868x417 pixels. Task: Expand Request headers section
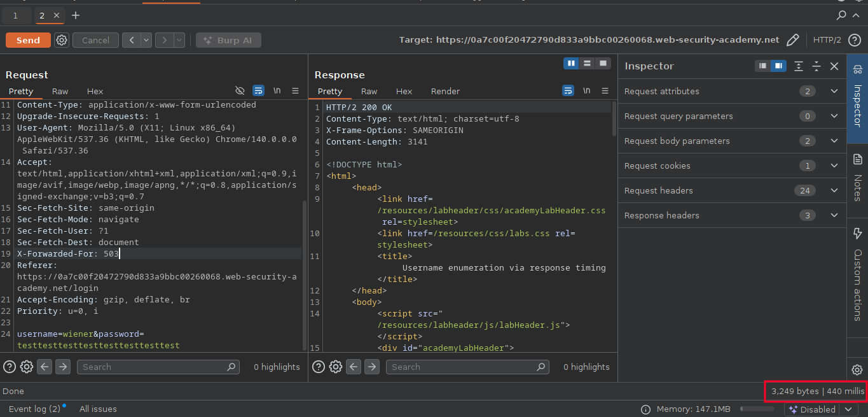834,190
